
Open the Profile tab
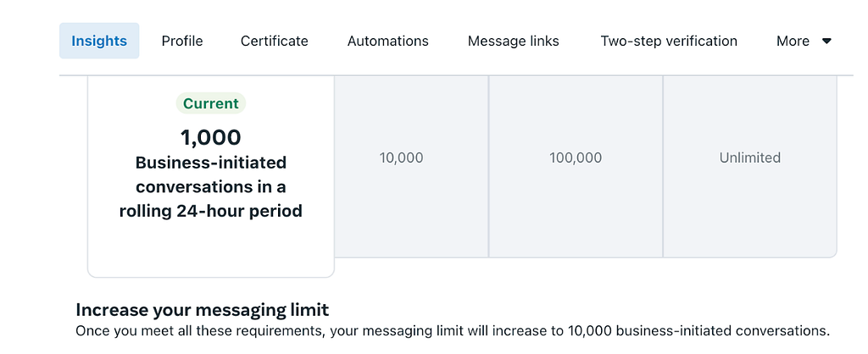[x=182, y=41]
